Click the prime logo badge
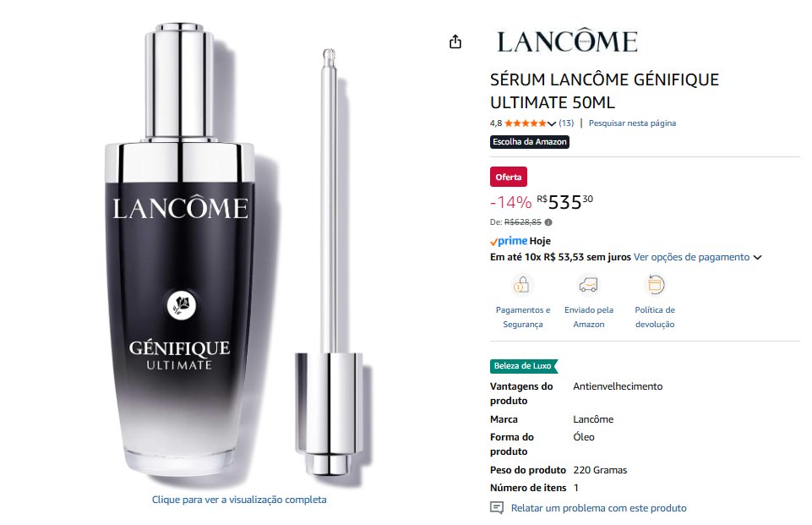The width and height of the screenshot is (812, 525). click(509, 241)
